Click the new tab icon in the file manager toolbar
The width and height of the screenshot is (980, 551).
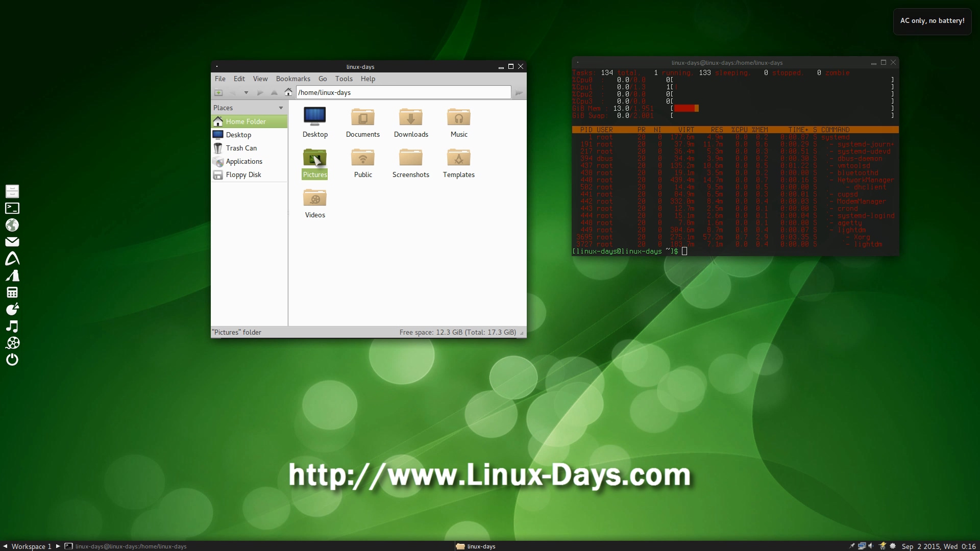[218, 92]
